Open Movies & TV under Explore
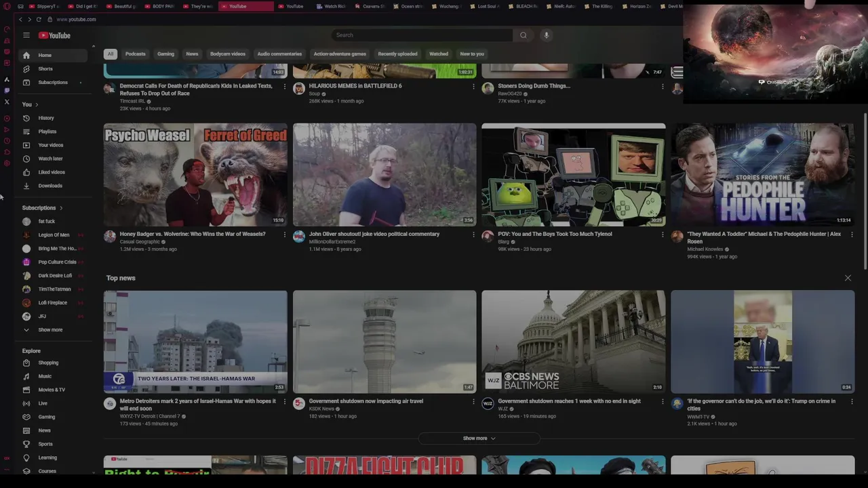Viewport: 868px width, 488px height. point(52,390)
